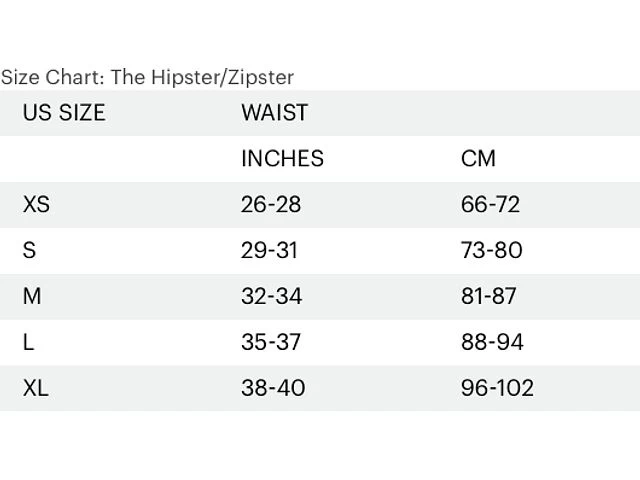Click the WAIST column header
This screenshot has height=480, width=640.
(274, 112)
